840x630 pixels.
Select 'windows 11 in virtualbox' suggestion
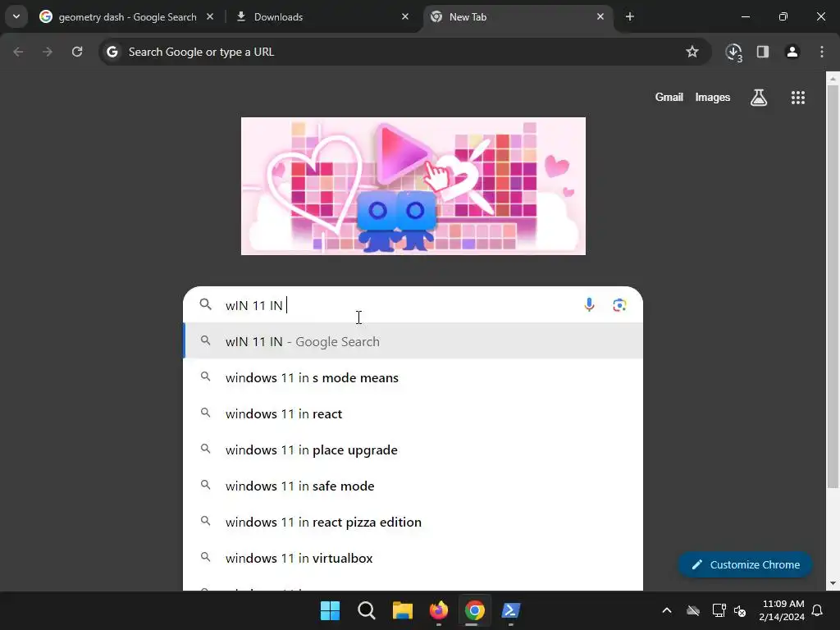tap(413, 558)
